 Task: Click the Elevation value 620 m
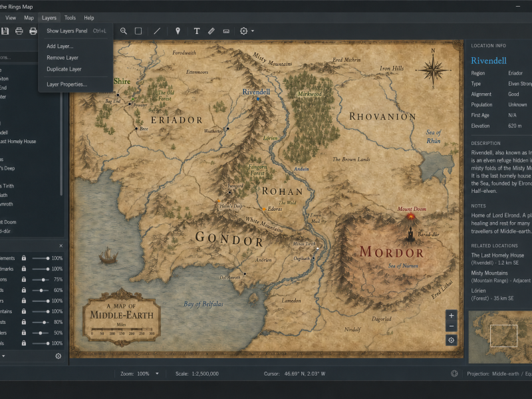pos(515,126)
